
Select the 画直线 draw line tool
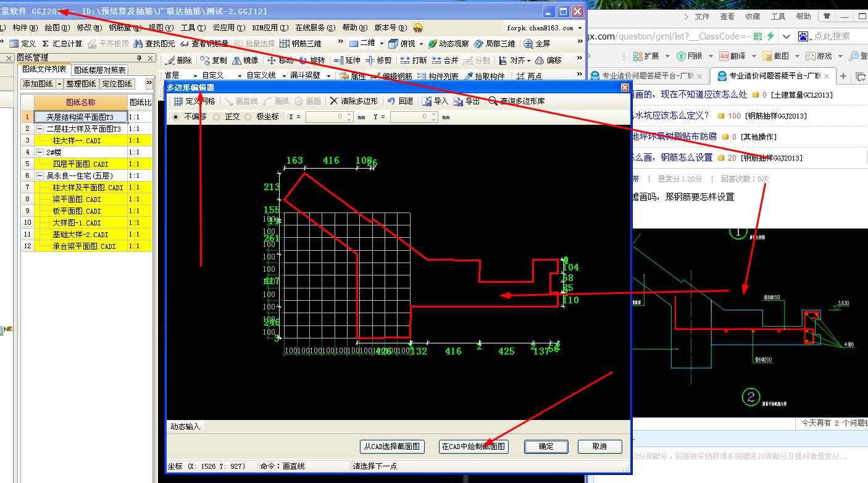(241, 101)
